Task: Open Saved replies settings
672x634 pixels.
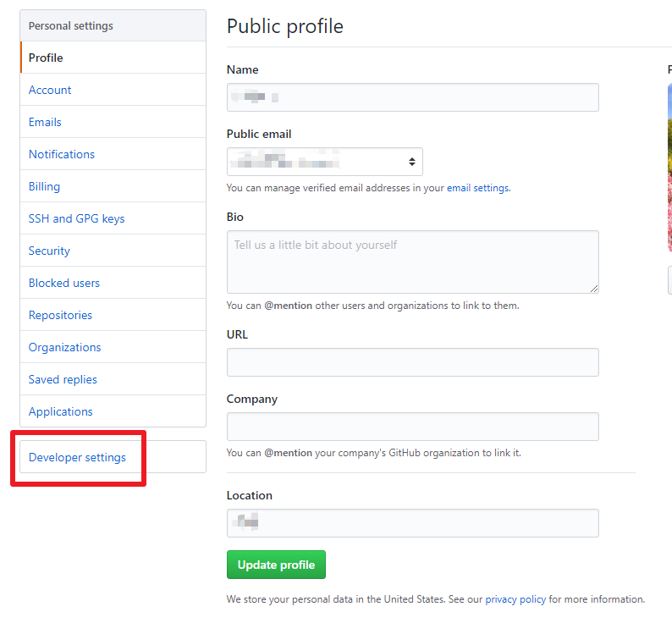Action: click(63, 379)
